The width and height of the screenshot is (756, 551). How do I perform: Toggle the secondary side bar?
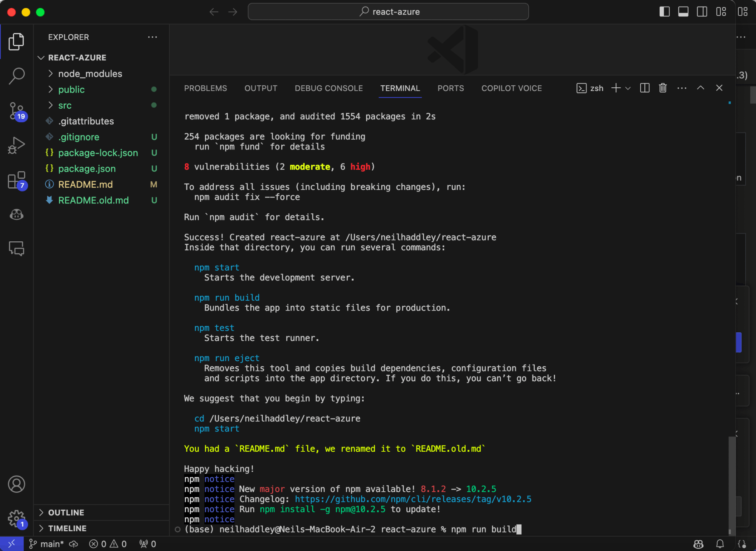(702, 12)
